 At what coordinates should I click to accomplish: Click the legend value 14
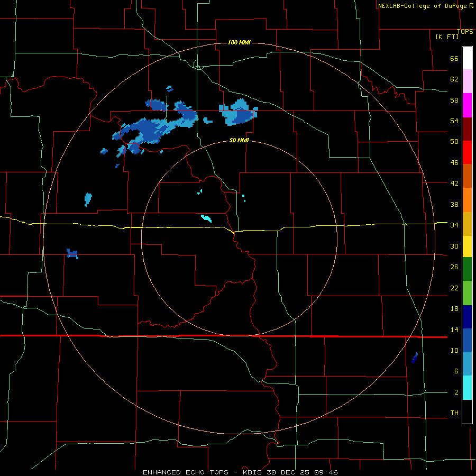click(x=454, y=329)
